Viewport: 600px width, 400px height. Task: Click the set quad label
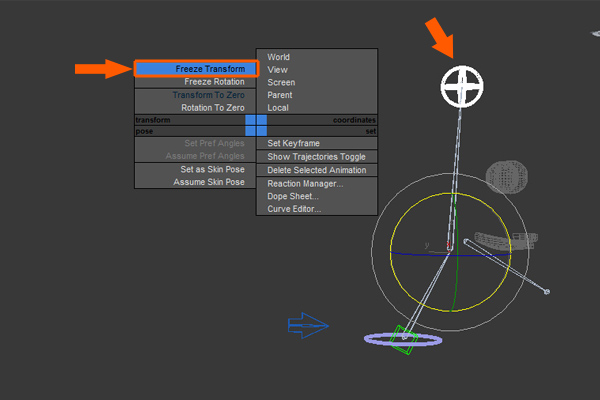371,131
